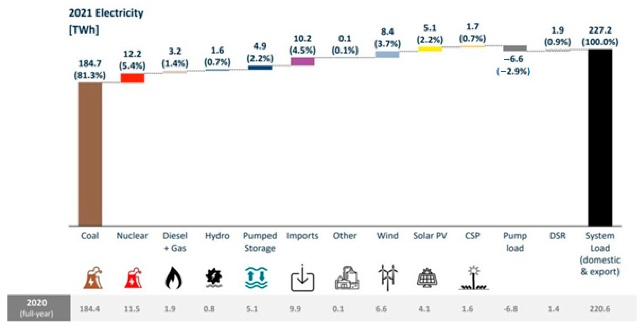644x329 pixels.
Task: Click the gray Pump load bar segment
Action: coord(515,48)
